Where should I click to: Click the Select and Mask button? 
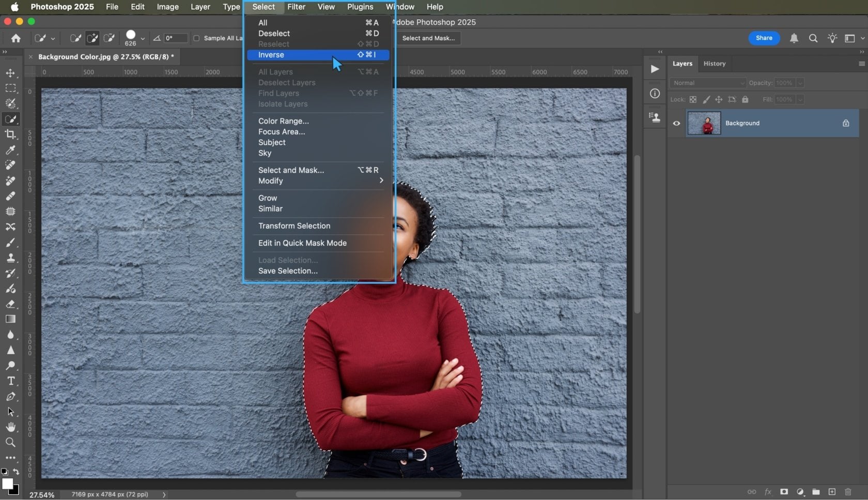pyautogui.click(x=429, y=38)
